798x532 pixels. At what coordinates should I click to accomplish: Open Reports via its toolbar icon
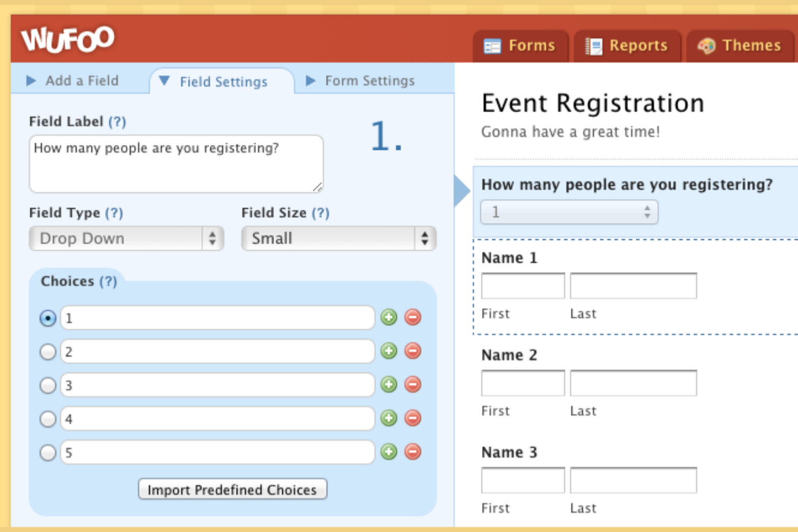tap(594, 46)
